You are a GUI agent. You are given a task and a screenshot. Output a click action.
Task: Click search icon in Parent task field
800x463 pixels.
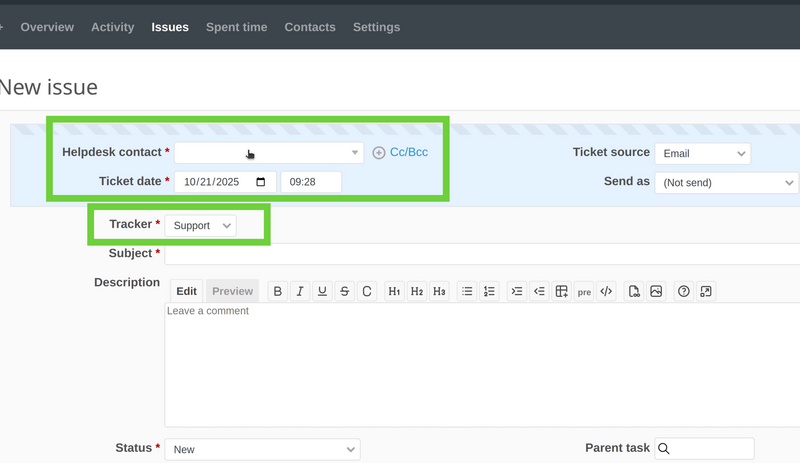click(x=664, y=449)
